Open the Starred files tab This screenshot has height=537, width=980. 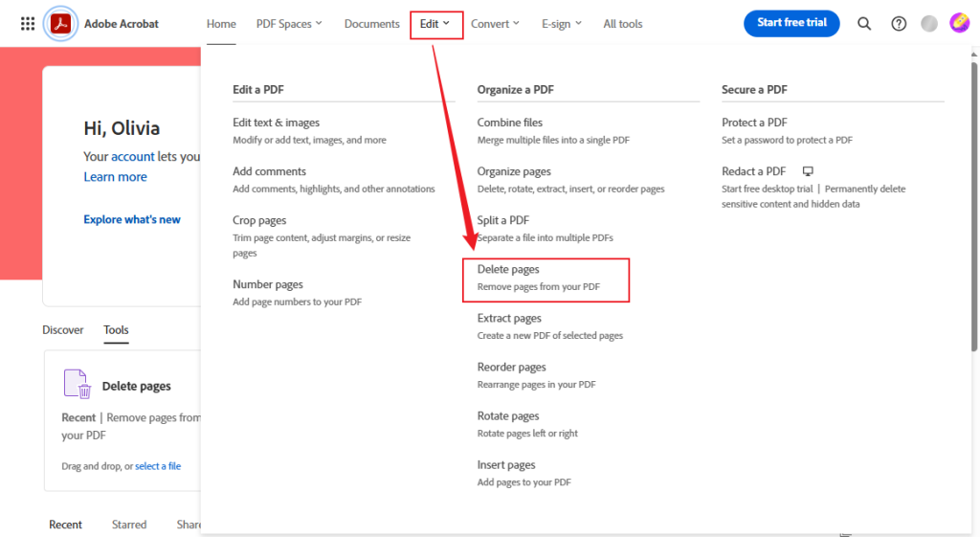(x=129, y=524)
